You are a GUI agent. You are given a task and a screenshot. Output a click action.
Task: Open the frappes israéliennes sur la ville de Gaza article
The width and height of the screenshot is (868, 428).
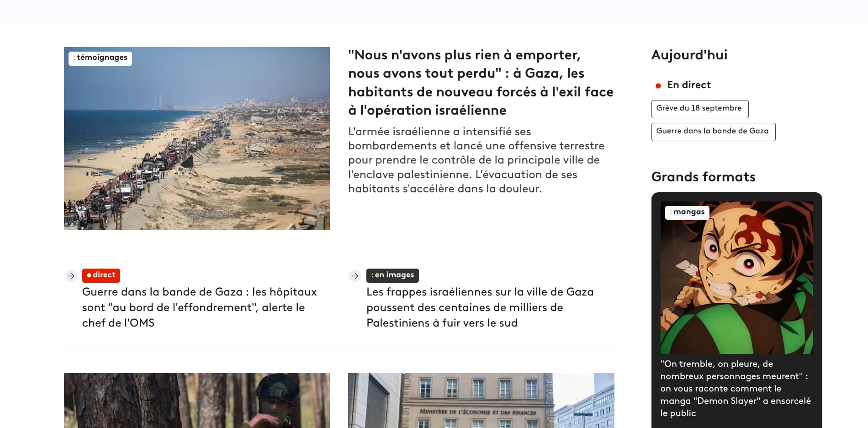point(480,307)
